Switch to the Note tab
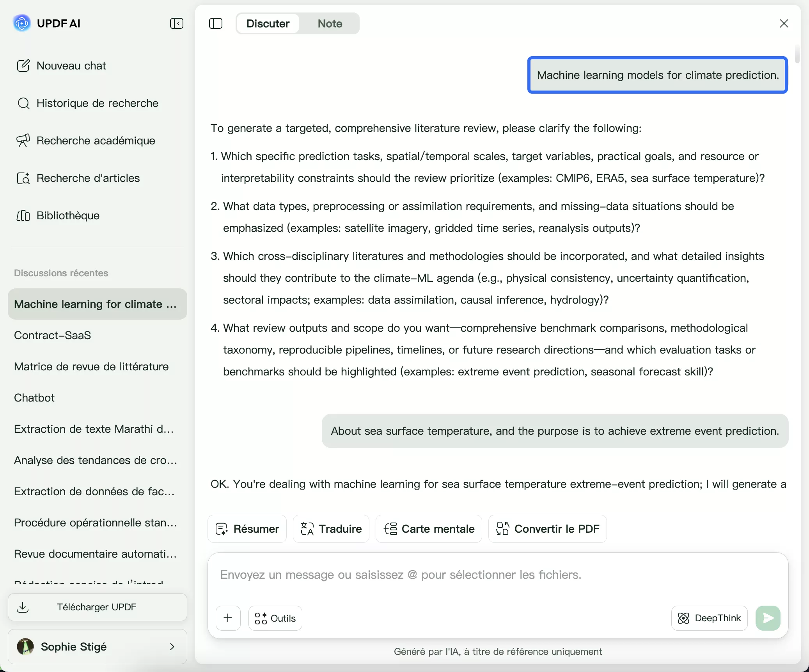 pyautogui.click(x=330, y=23)
